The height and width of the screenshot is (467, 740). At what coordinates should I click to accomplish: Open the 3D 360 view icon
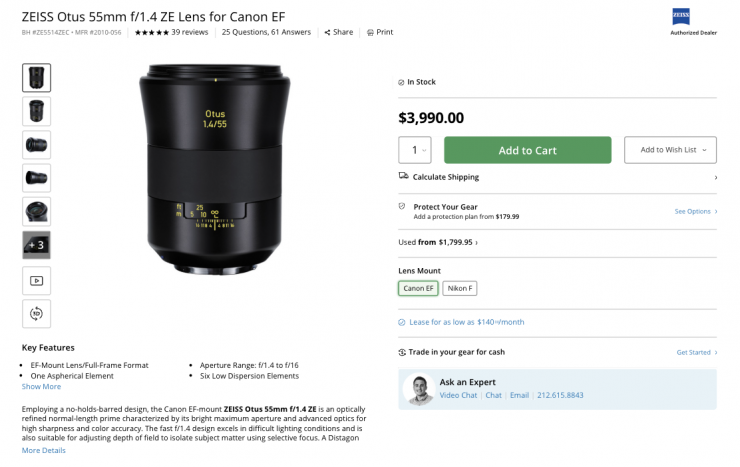[36, 314]
